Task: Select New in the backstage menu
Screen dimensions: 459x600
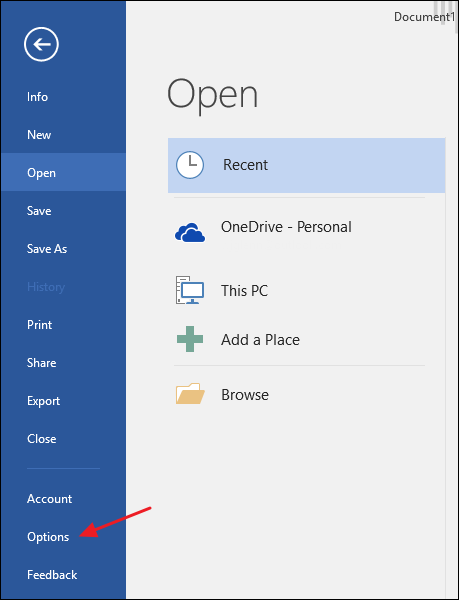Action: click(x=39, y=135)
